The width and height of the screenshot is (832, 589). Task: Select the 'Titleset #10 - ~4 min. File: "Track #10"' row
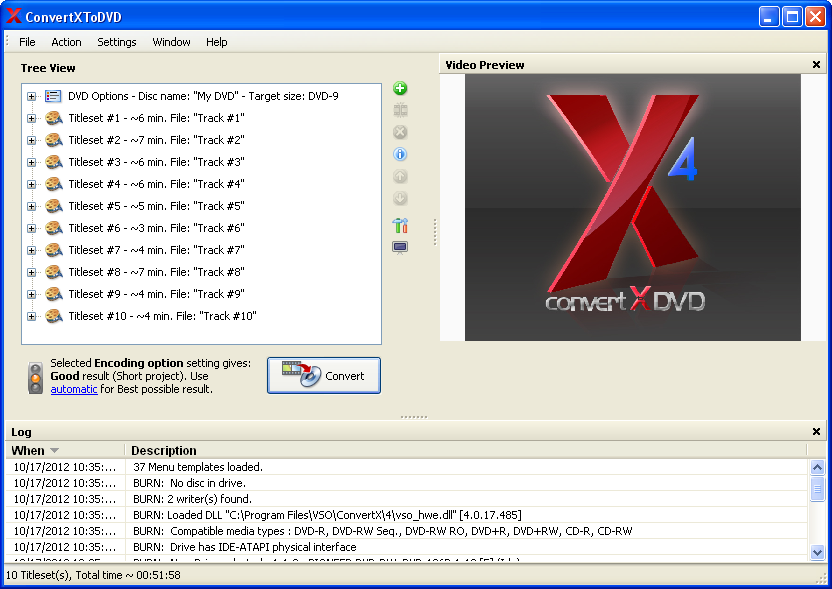(162, 316)
